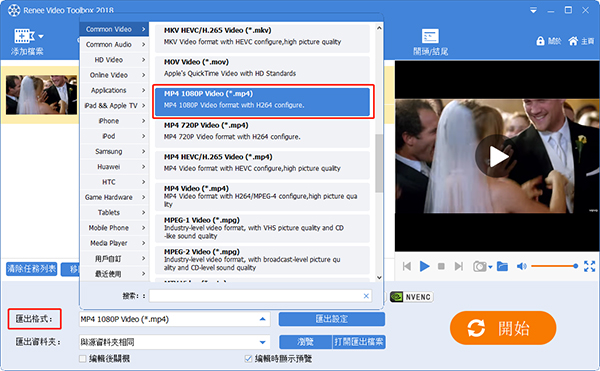600x371 pixels.
Task: Skip to next with the control bar
Action: [x=458, y=266]
